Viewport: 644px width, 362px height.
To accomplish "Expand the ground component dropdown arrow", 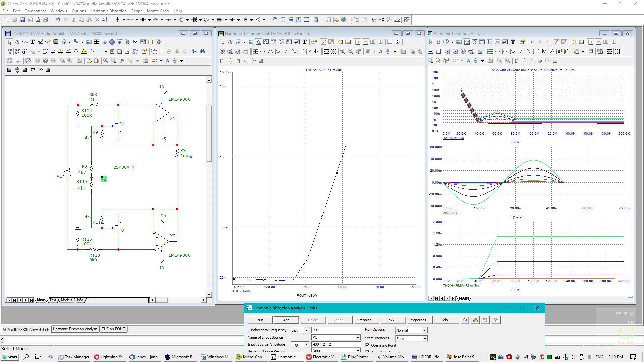I will [x=124, y=20].
